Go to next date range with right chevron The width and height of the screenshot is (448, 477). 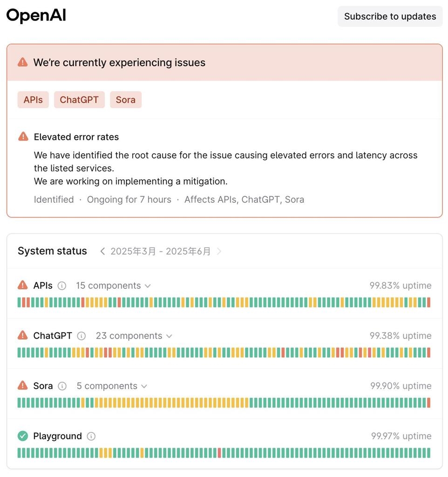pyautogui.click(x=219, y=252)
